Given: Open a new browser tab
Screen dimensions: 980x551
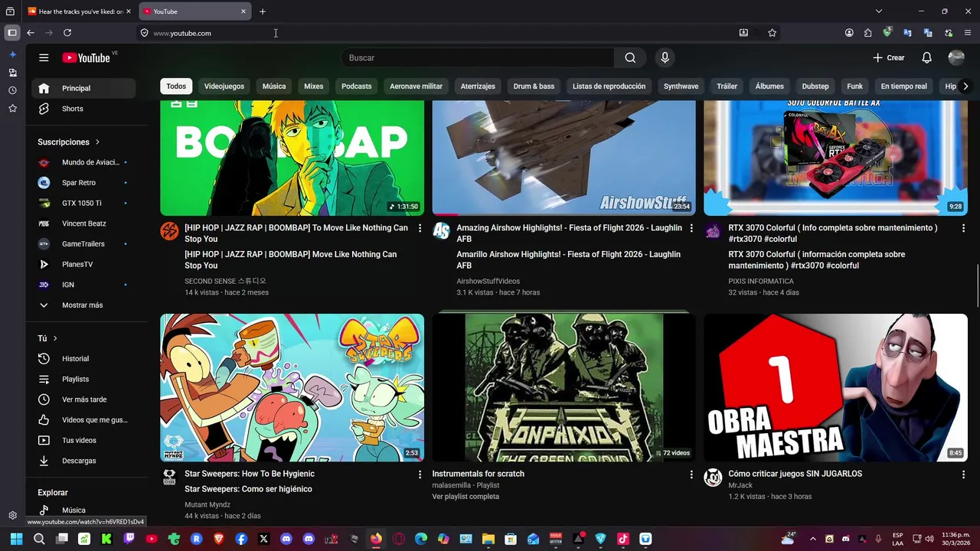Looking at the screenshot, I should pyautogui.click(x=263, y=11).
